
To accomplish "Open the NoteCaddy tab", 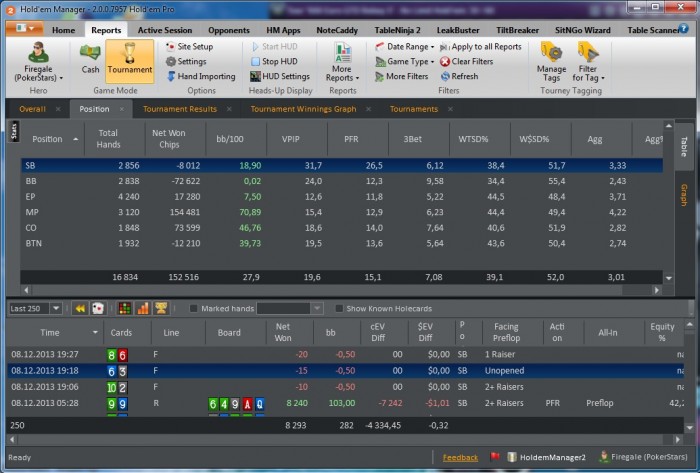I will tap(337, 30).
